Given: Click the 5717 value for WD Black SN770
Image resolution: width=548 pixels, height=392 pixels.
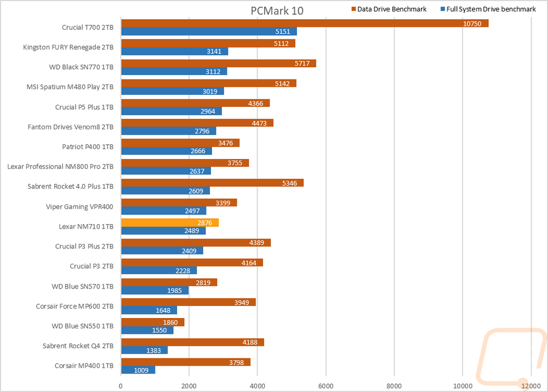Looking at the screenshot, I should (x=302, y=63).
